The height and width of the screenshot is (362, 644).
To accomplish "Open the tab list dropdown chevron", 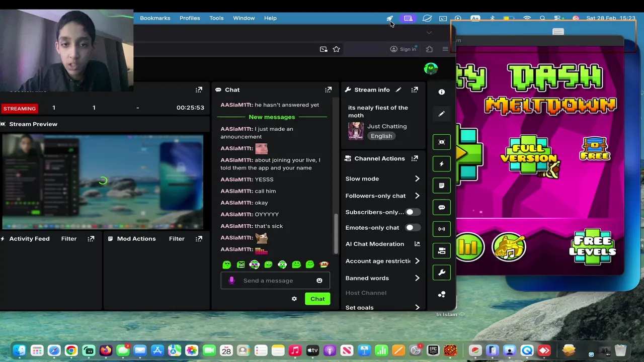I will [x=429, y=32].
